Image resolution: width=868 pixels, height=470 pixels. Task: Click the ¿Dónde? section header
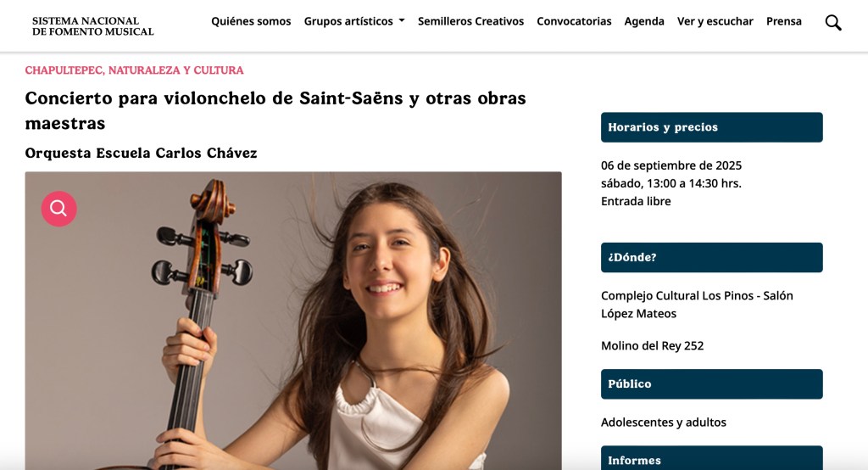click(712, 257)
